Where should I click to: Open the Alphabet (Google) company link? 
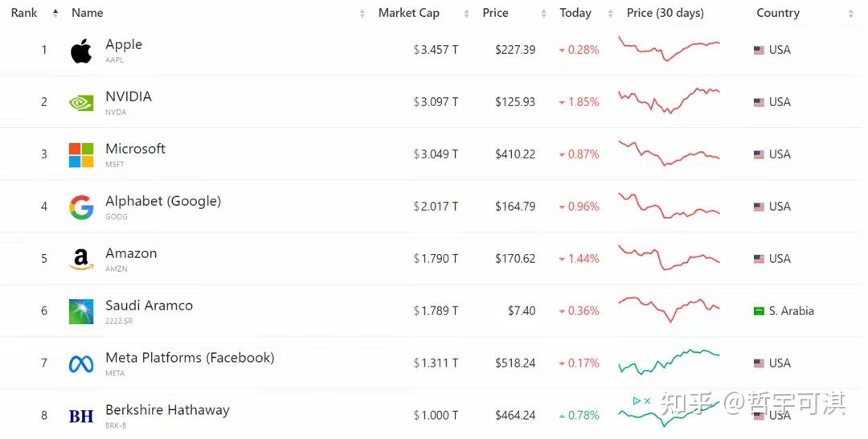(x=163, y=201)
